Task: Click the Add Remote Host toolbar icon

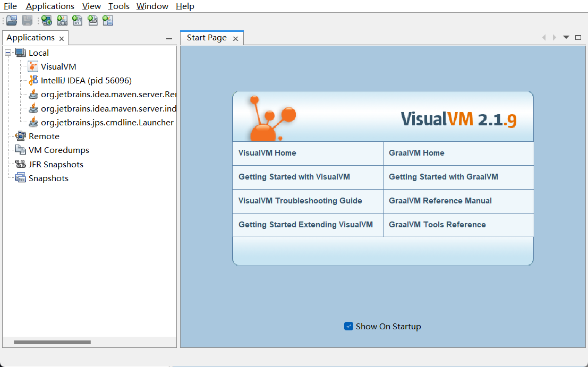Action: point(47,21)
